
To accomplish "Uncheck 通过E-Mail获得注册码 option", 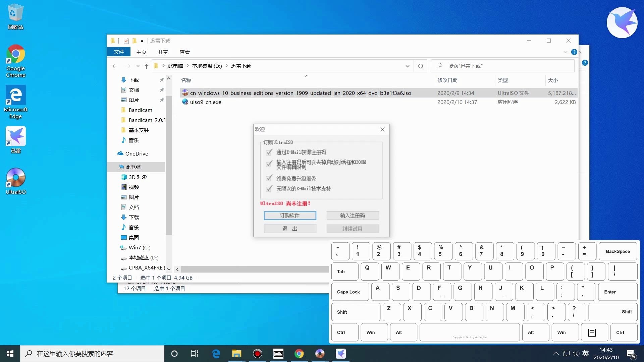I will point(269,152).
